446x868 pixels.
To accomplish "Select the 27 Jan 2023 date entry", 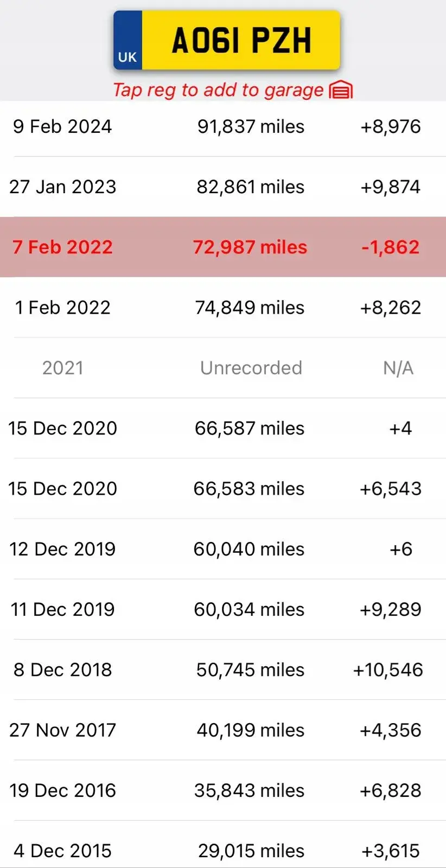I will pos(63,187).
